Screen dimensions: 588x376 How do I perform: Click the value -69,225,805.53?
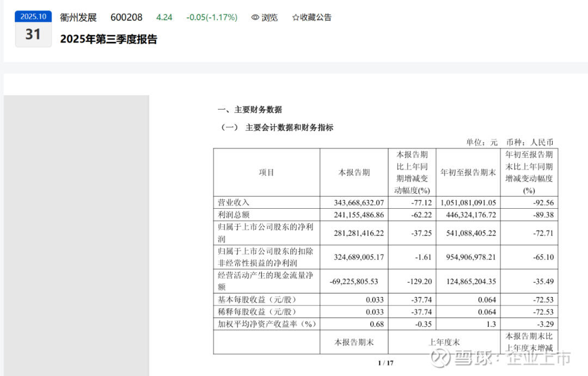coord(354,281)
